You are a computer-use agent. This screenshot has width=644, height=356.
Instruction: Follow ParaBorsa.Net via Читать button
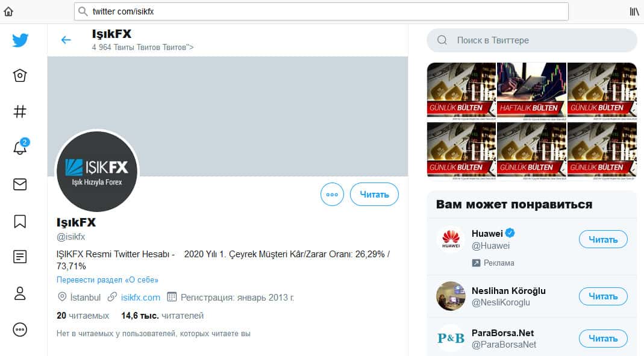pos(603,339)
